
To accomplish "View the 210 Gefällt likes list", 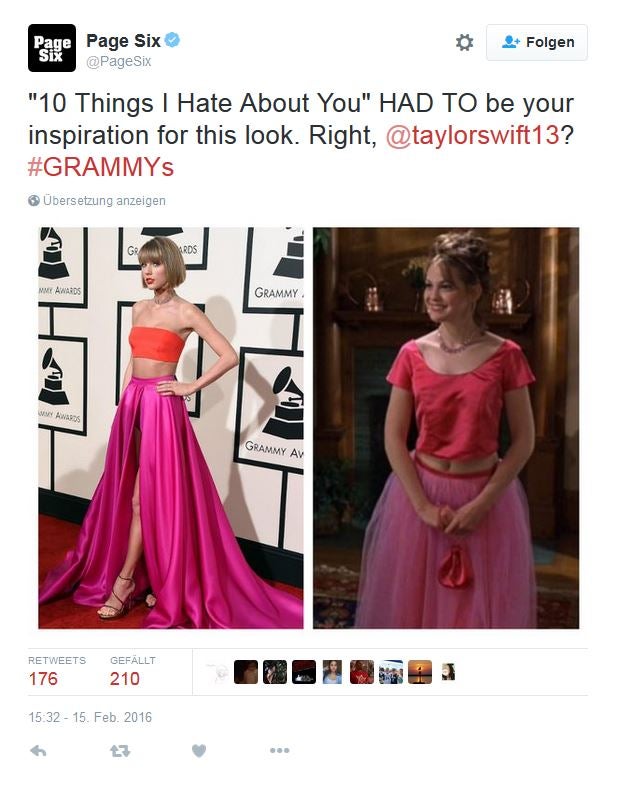I will pos(132,672).
